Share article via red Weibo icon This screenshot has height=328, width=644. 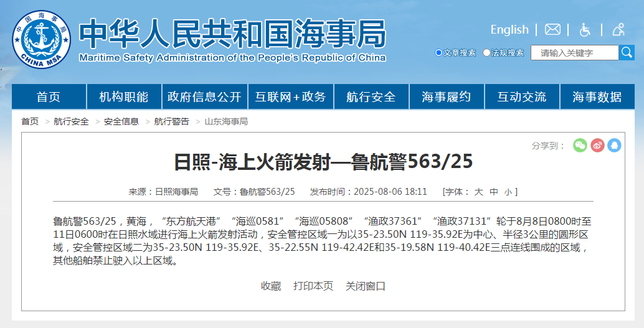tap(597, 145)
